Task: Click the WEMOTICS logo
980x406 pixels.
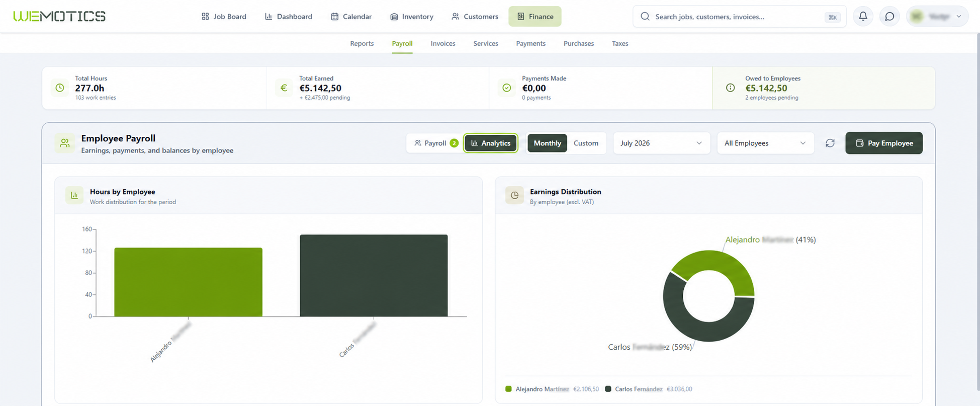Action: 59,16
